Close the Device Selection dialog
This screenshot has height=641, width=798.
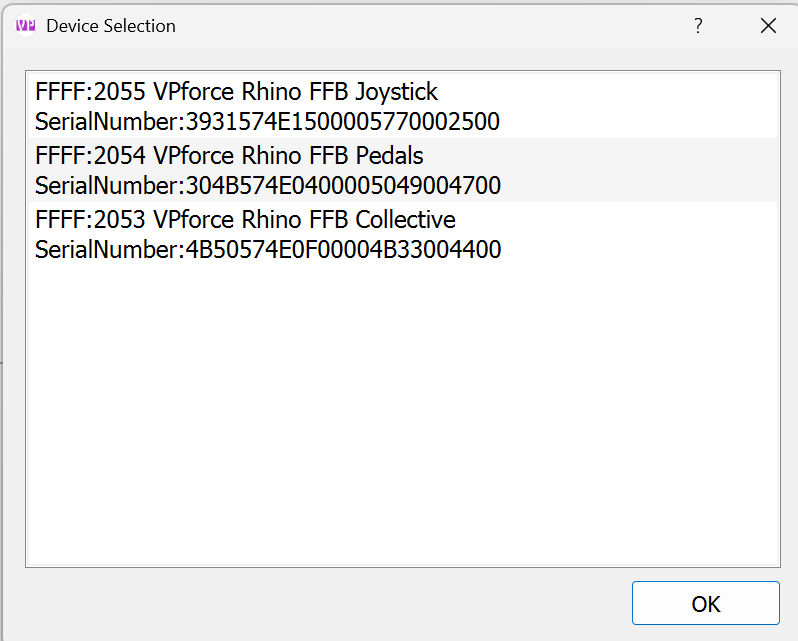tap(768, 26)
